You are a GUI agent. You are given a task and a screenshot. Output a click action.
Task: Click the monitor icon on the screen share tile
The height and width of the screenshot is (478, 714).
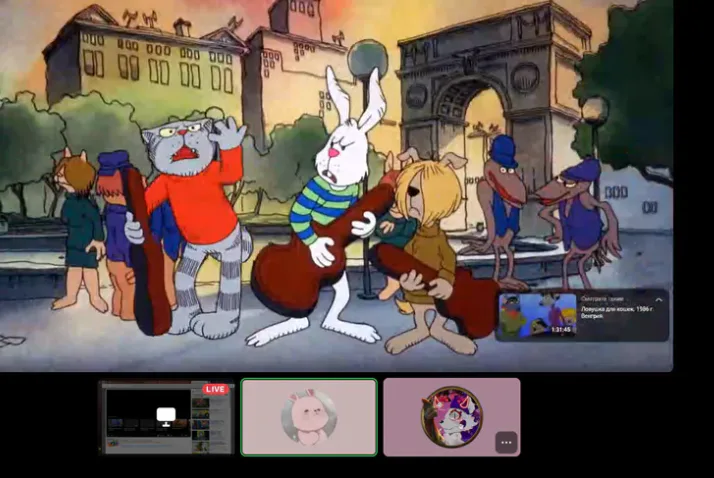[166, 416]
